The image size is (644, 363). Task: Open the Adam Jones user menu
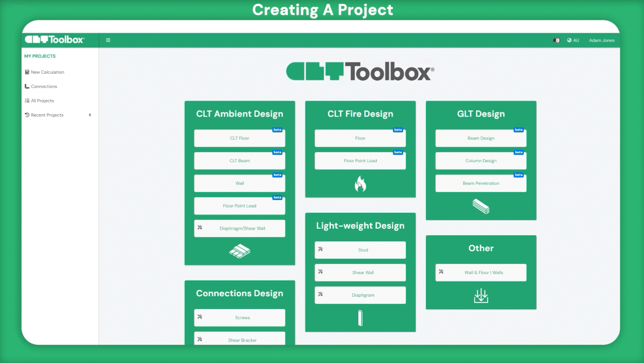coord(602,40)
